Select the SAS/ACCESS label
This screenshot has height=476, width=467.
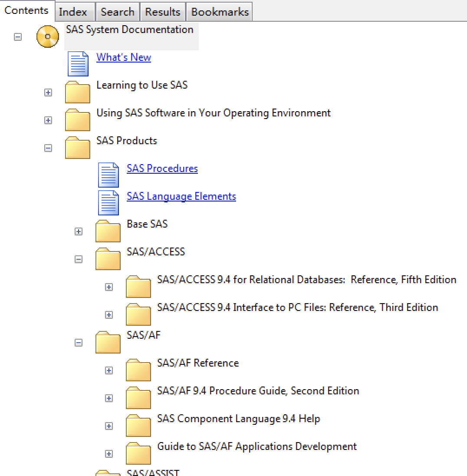[x=156, y=252]
